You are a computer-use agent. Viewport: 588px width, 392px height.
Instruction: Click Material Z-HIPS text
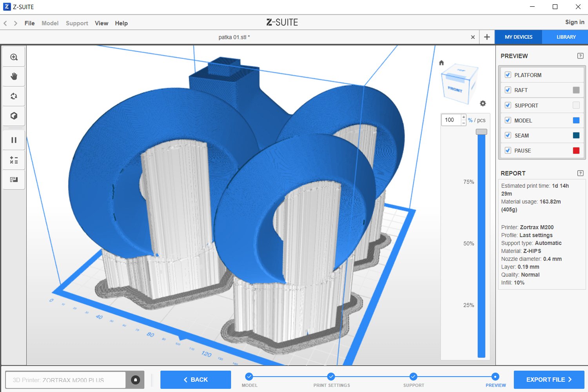pos(521,251)
